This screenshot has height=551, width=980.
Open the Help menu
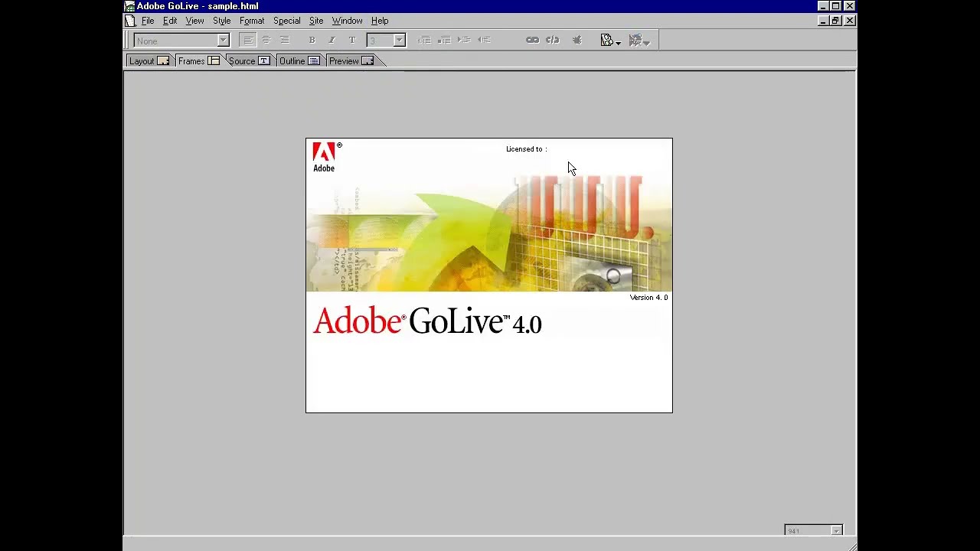380,21
